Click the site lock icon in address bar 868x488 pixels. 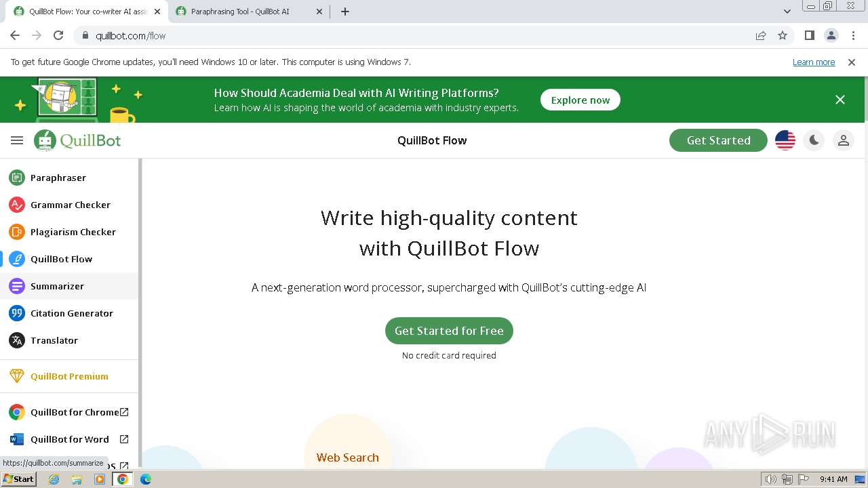click(x=85, y=36)
